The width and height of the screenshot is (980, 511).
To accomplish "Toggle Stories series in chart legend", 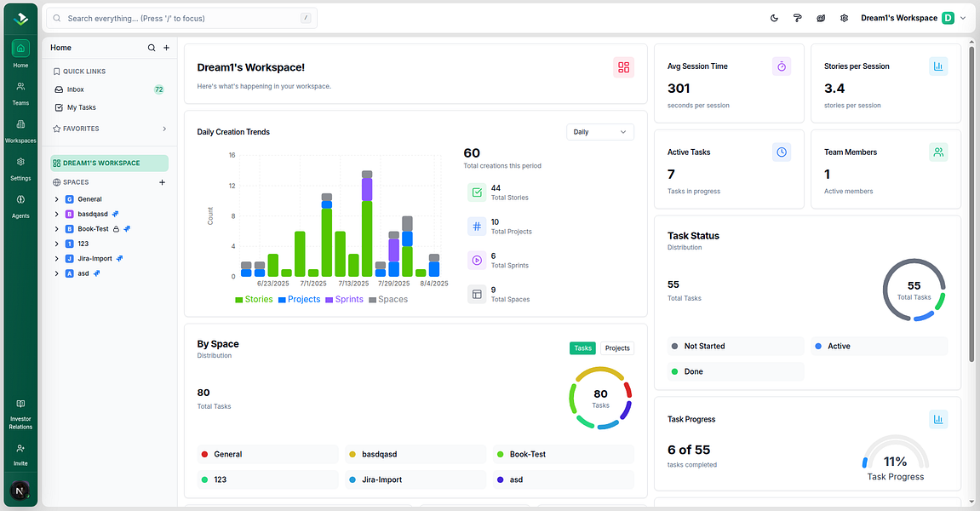I will 254,300.
